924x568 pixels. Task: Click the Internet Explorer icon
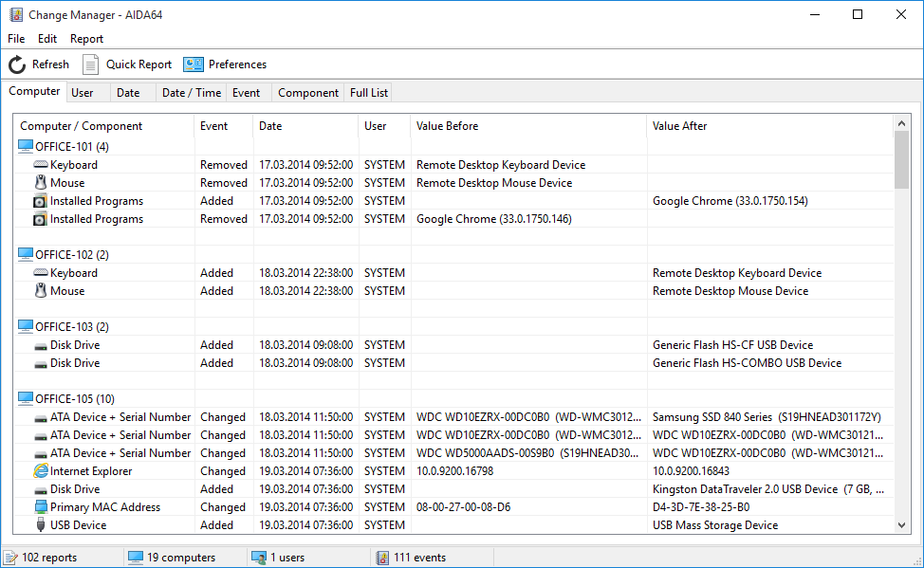[41, 470]
